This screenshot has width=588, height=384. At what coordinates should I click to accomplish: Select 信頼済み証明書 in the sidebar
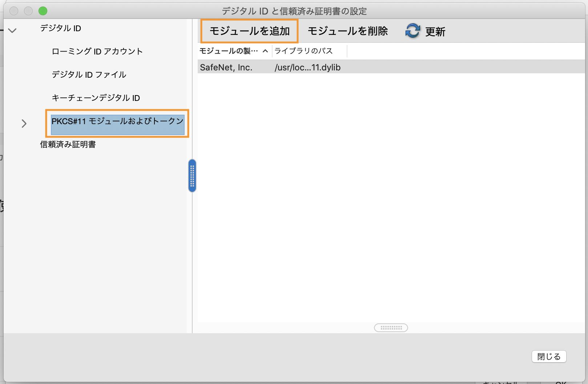click(x=68, y=144)
